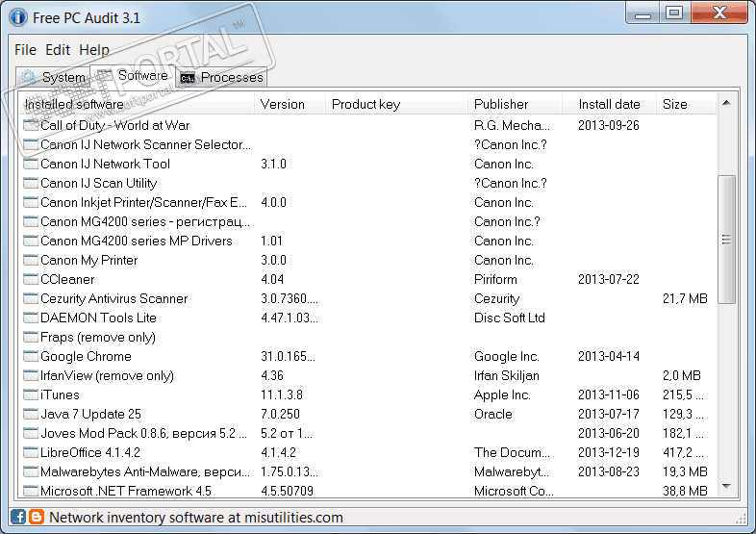Image resolution: width=756 pixels, height=534 pixels.
Task: Click the Cezurity Antivirus Scanner icon
Action: click(x=31, y=298)
